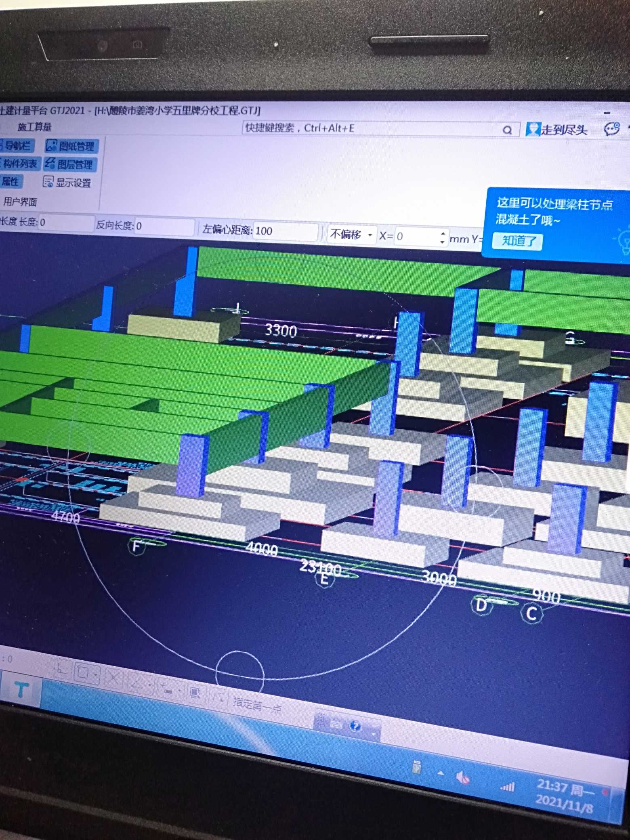Expand the angle tool dropdown arrow
The height and width of the screenshot is (840, 630).
150,685
